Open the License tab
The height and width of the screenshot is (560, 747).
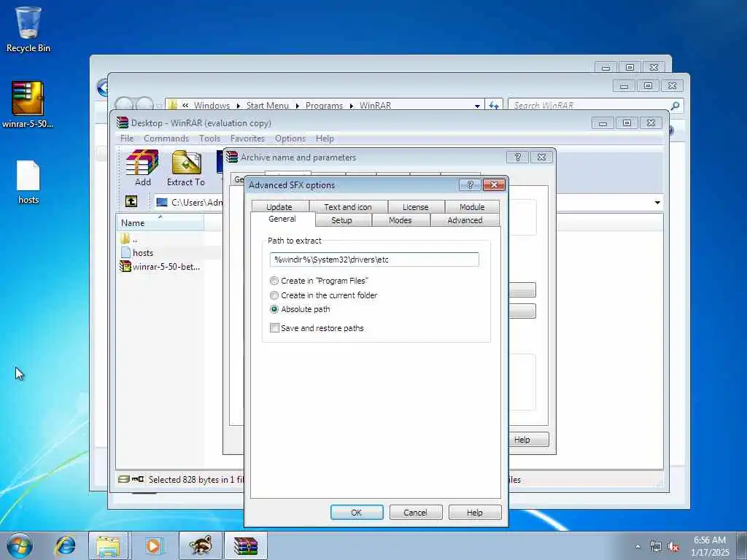[415, 206]
